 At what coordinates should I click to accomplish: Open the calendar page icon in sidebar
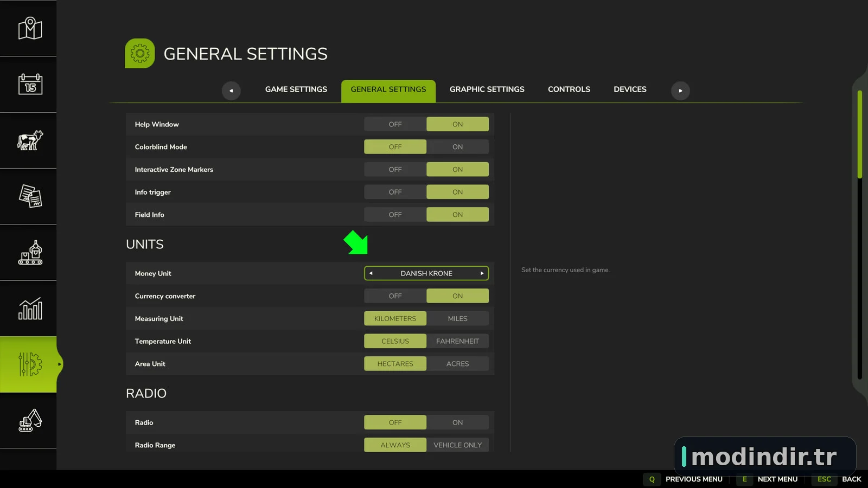point(30,84)
